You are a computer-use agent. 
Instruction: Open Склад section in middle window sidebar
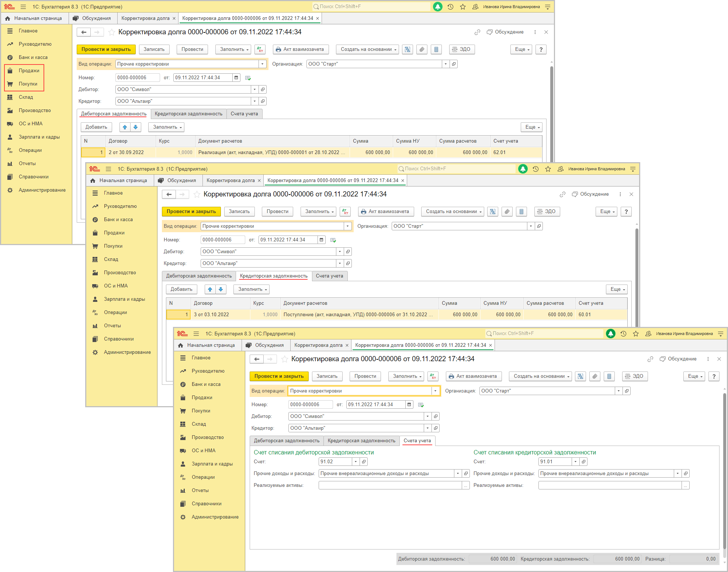click(x=111, y=259)
